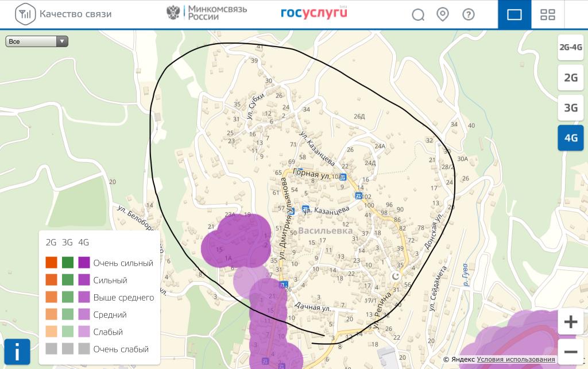Click bus stop icon on Горная ул.

(342, 177)
